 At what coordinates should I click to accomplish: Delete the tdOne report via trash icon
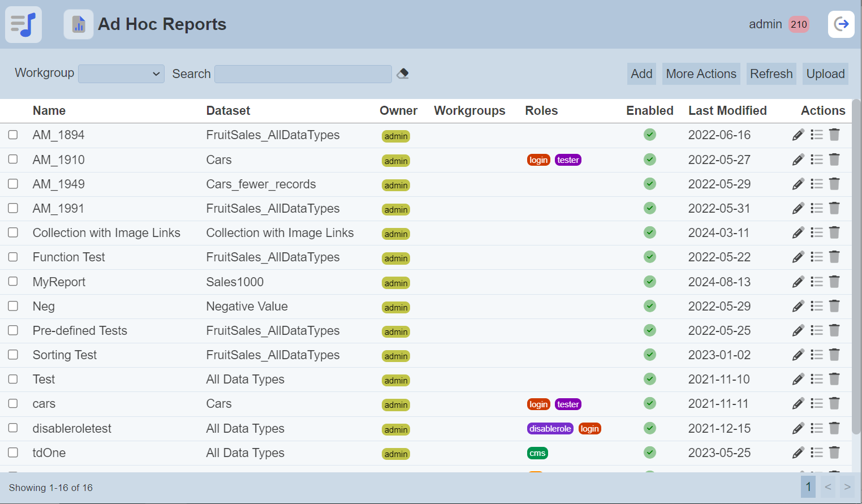click(x=834, y=453)
